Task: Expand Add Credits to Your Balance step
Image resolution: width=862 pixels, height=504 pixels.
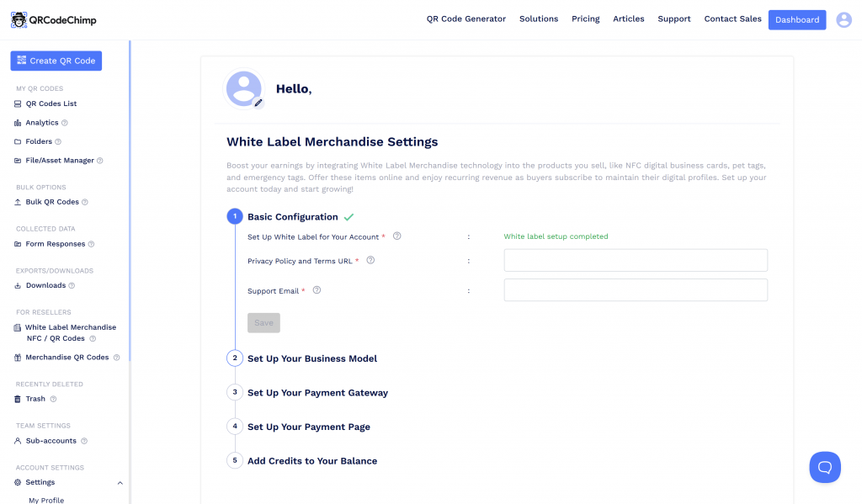Action: point(311,461)
